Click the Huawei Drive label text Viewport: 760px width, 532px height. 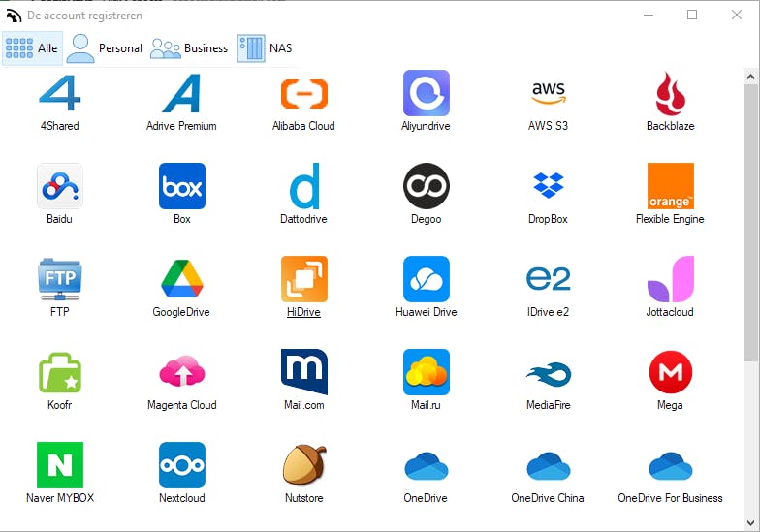[427, 312]
